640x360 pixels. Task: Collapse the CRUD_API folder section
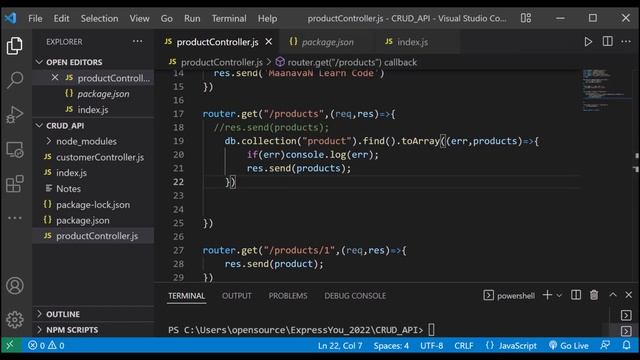pos(65,126)
